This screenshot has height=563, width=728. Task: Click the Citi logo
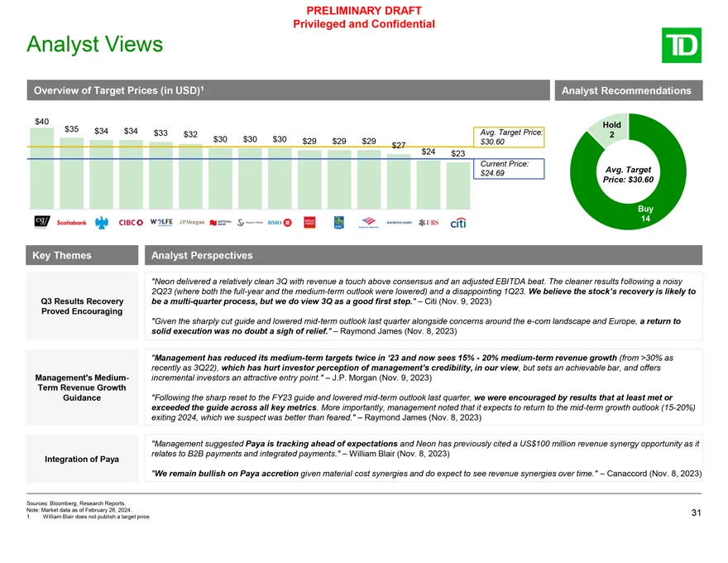click(x=457, y=223)
